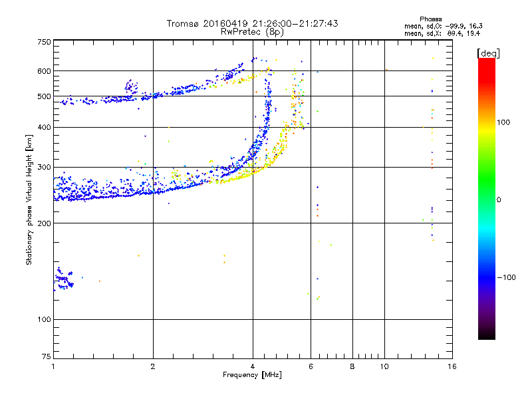Click the colorbar '-100' tick label

pos(506,277)
